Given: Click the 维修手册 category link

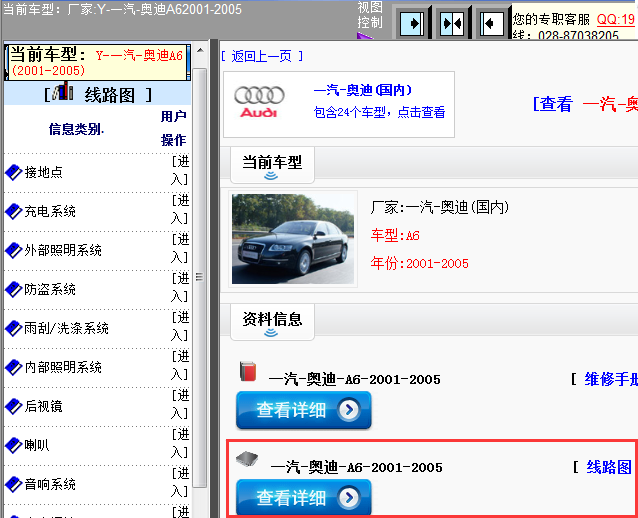Looking at the screenshot, I should tap(611, 379).
